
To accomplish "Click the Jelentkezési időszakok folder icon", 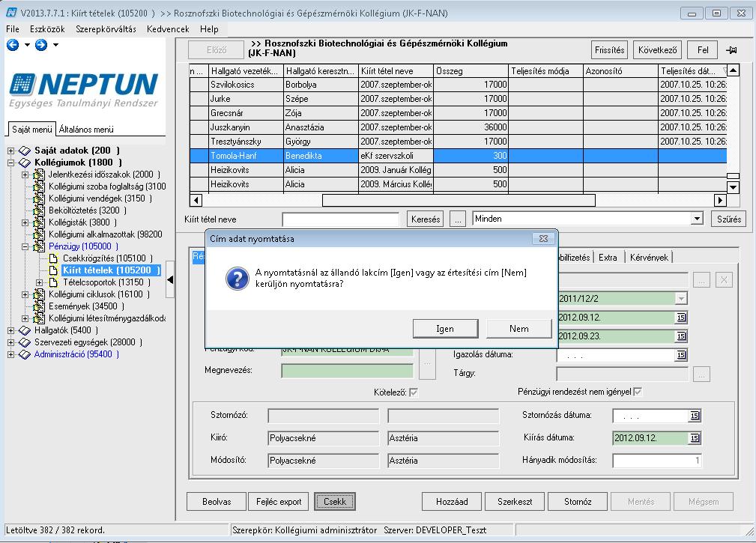I will pos(39,175).
